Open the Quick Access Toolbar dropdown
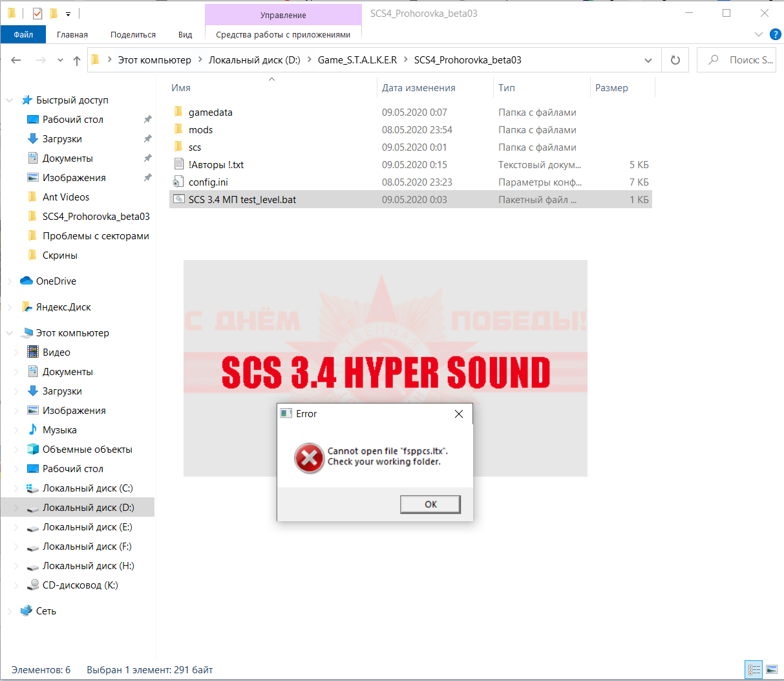Viewport: 784px width, 681px height. 68,14
